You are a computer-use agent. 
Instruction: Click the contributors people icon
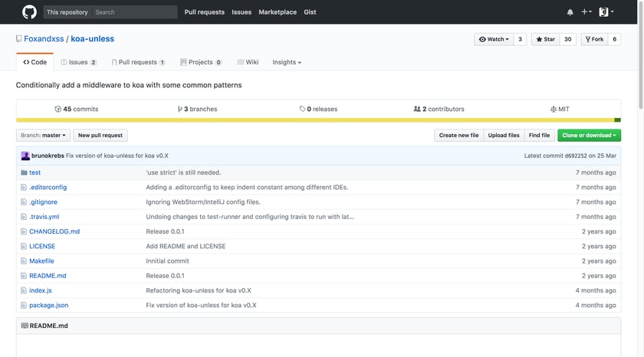click(x=417, y=109)
